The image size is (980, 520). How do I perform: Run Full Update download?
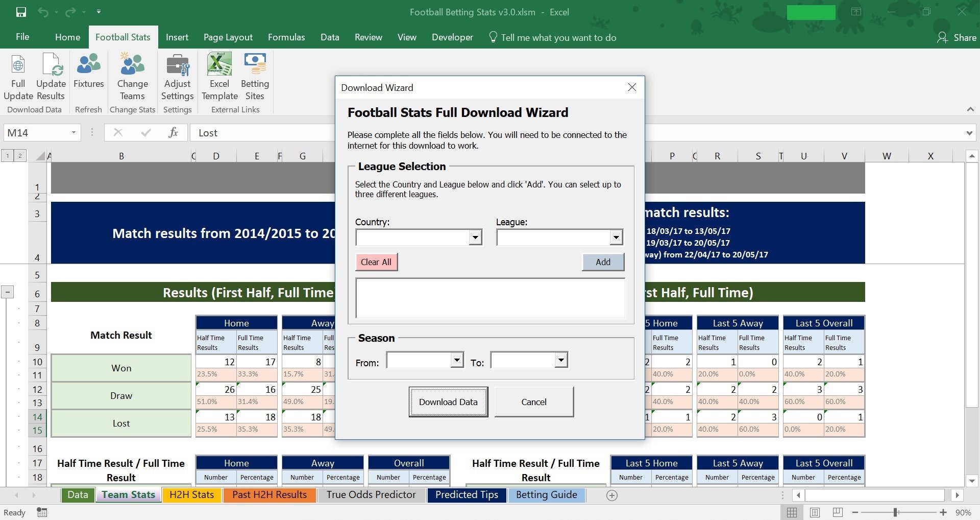(18, 76)
